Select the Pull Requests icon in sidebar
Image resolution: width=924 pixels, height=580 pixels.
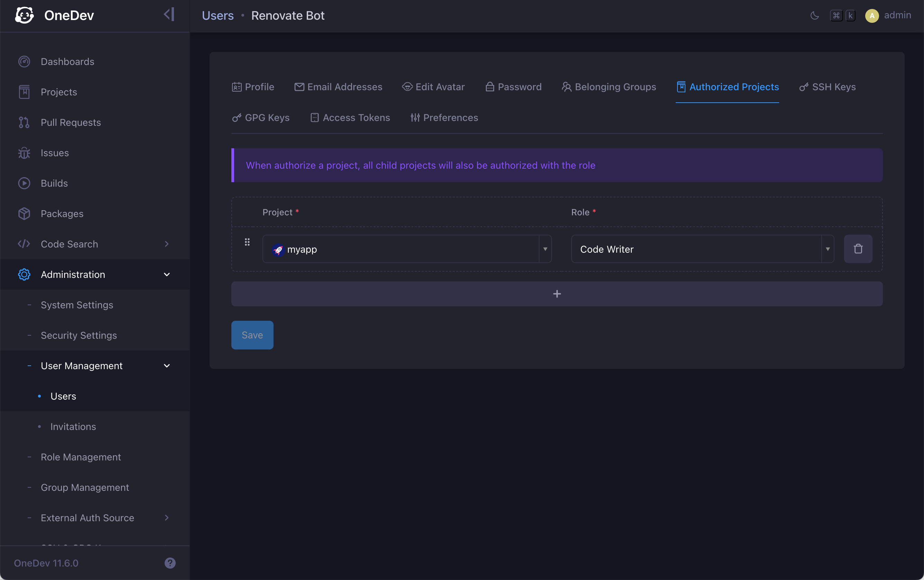24,122
